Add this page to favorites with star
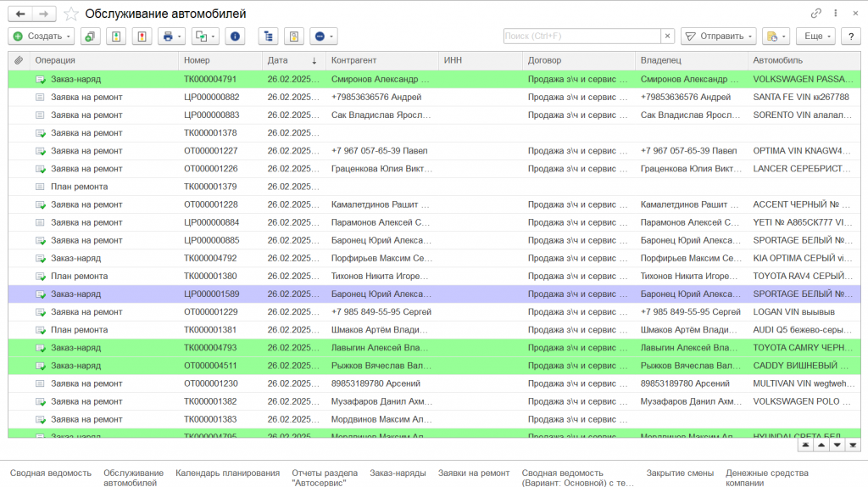The image size is (868, 487). [71, 14]
